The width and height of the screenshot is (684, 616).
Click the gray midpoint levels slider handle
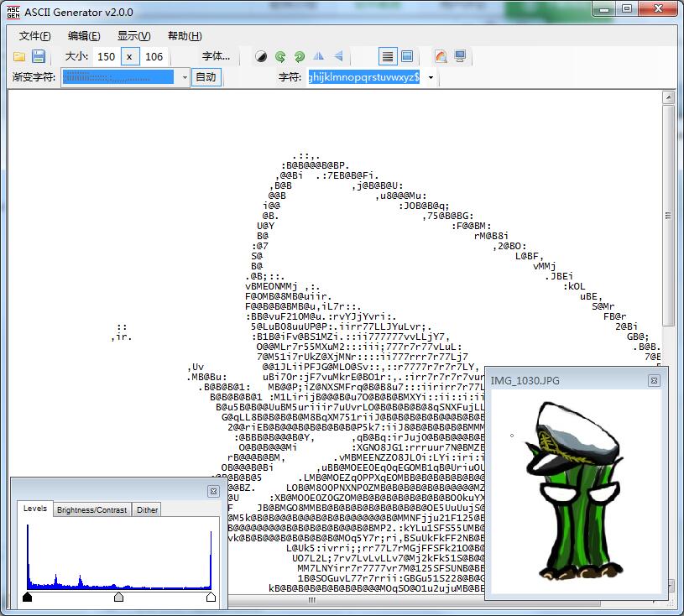[x=118, y=598]
